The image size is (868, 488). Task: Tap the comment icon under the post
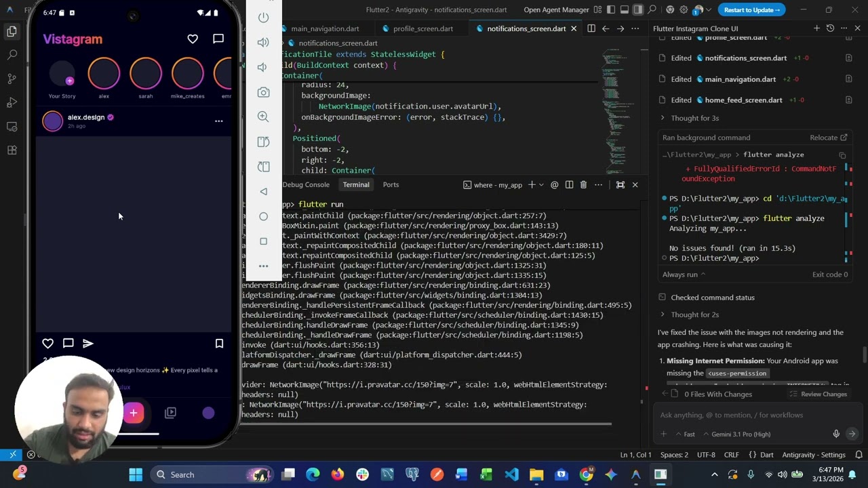click(x=68, y=344)
